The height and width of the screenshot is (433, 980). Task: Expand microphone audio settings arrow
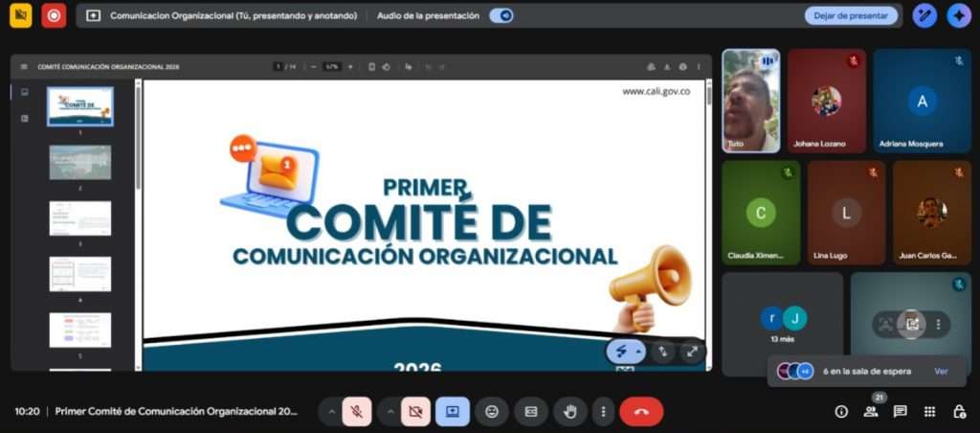point(331,411)
